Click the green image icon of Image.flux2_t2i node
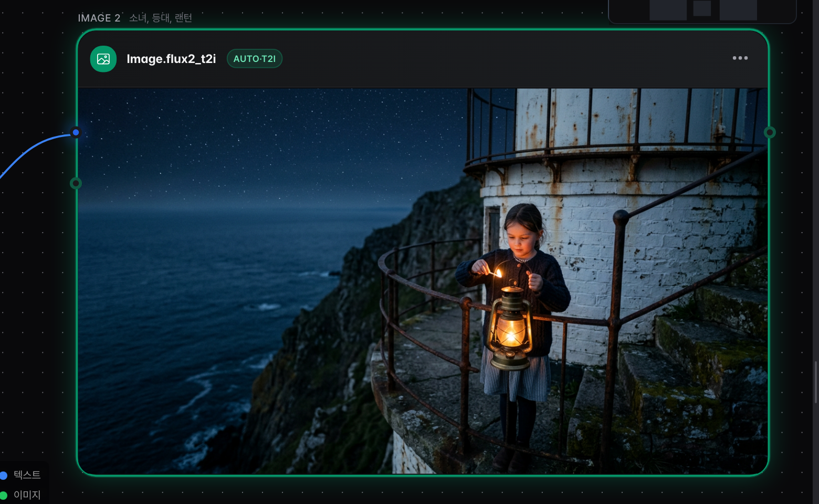 coord(103,59)
